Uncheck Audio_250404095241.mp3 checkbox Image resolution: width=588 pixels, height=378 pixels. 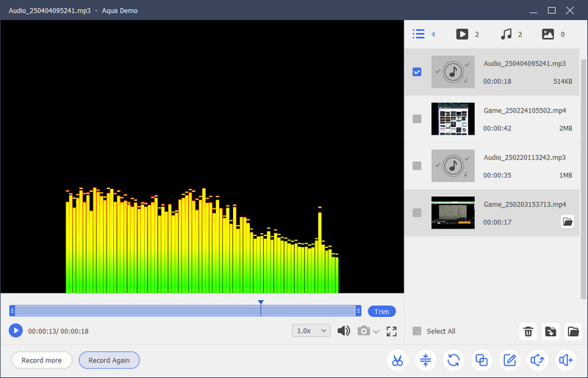(x=417, y=71)
